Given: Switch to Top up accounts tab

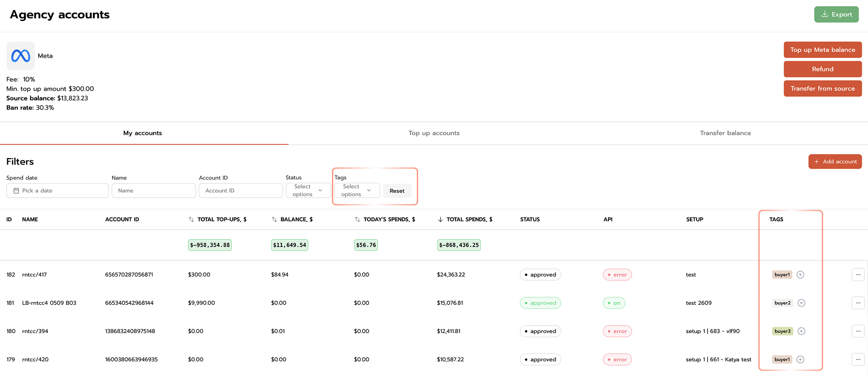Looking at the screenshot, I should tap(434, 133).
